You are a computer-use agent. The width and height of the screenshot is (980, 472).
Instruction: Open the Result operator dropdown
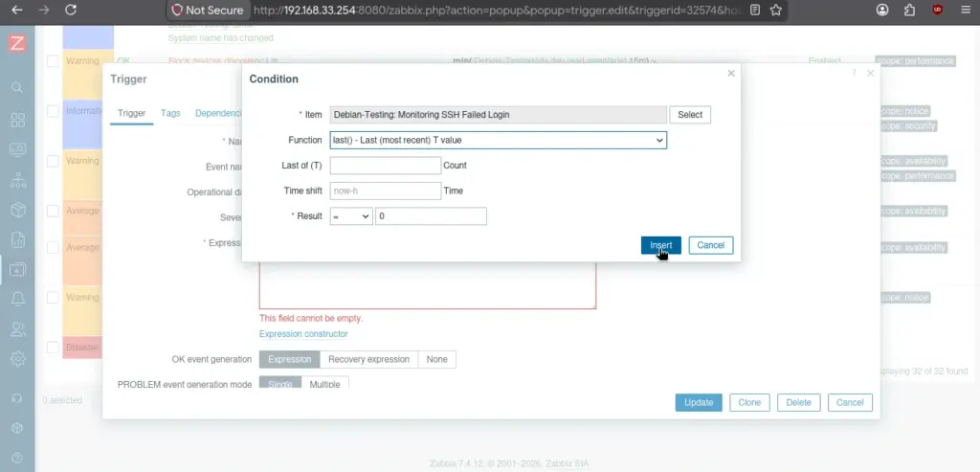pyautogui.click(x=351, y=216)
